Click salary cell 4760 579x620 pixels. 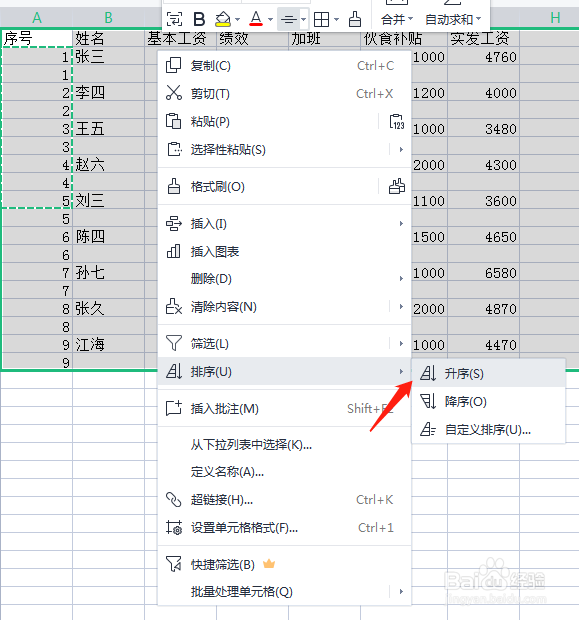pyautogui.click(x=483, y=57)
